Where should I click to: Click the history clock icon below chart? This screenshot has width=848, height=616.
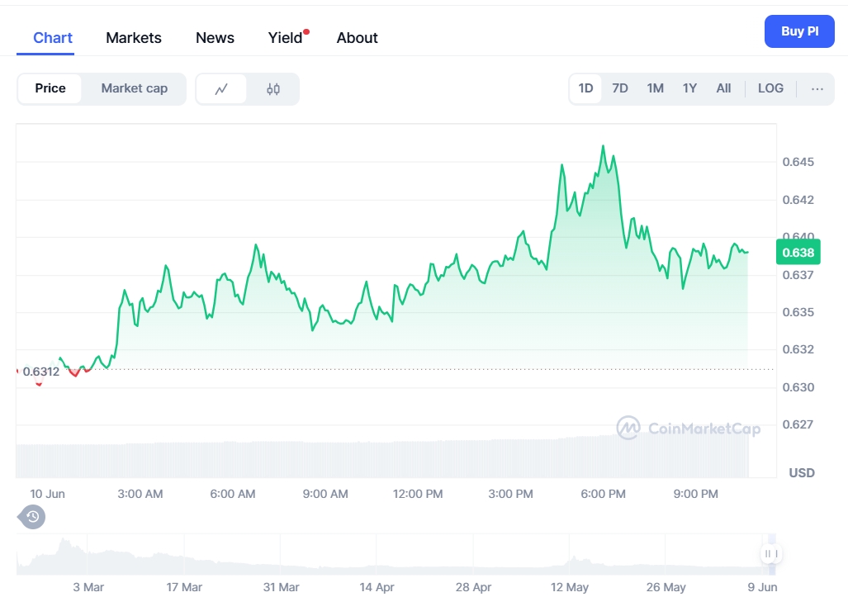[32, 518]
